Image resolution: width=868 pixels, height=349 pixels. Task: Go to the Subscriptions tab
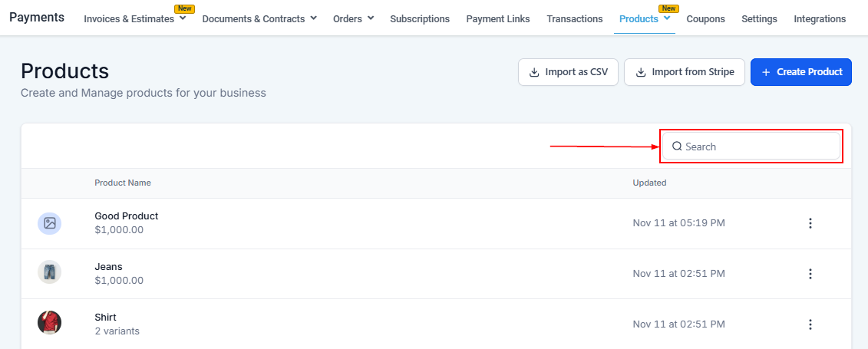[420, 18]
